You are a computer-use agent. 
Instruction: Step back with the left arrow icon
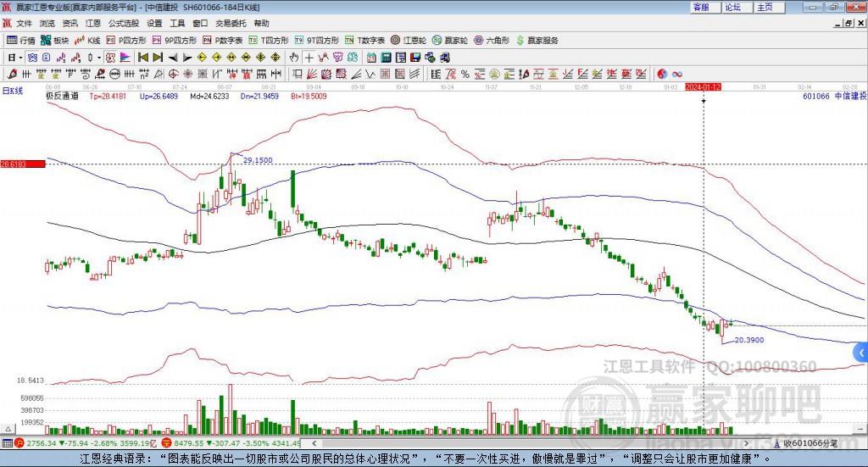click(x=173, y=57)
